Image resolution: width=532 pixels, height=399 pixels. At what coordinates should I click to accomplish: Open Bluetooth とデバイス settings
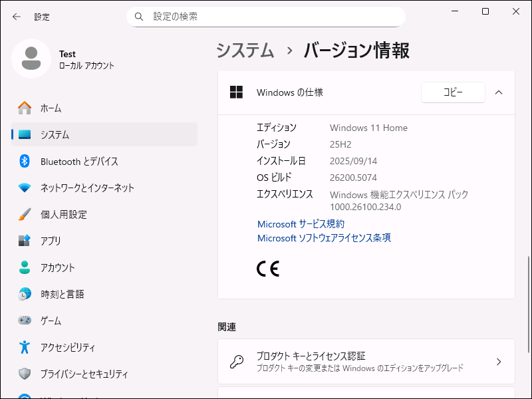104,161
